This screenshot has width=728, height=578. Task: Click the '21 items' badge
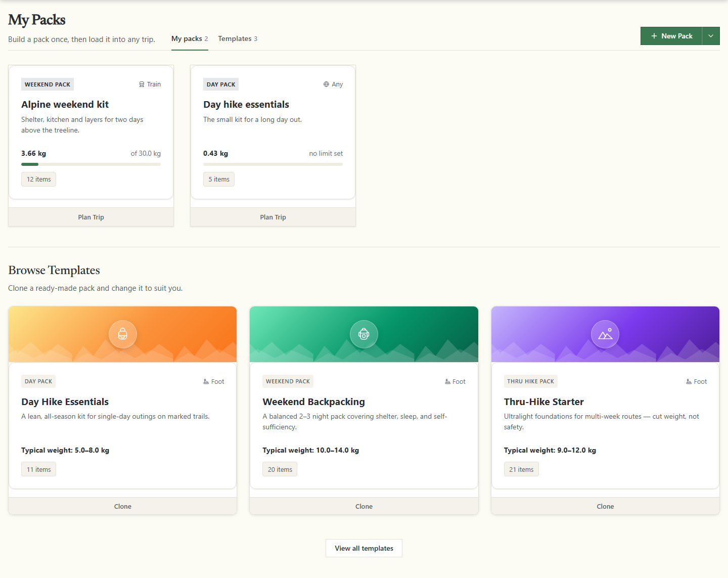(x=521, y=470)
